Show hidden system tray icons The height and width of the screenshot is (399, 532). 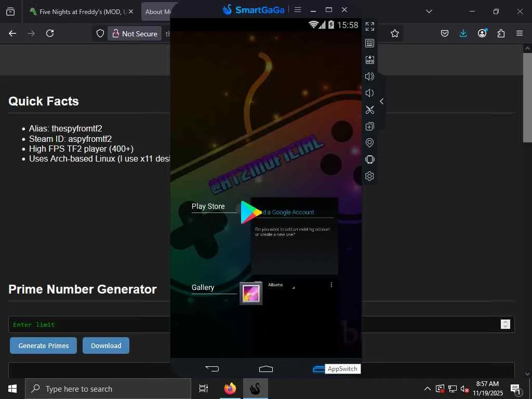(x=428, y=389)
